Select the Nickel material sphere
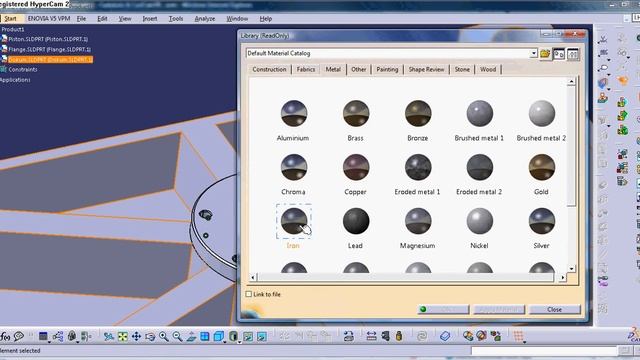Image resolution: width=640 pixels, height=360 pixels. pyautogui.click(x=480, y=221)
